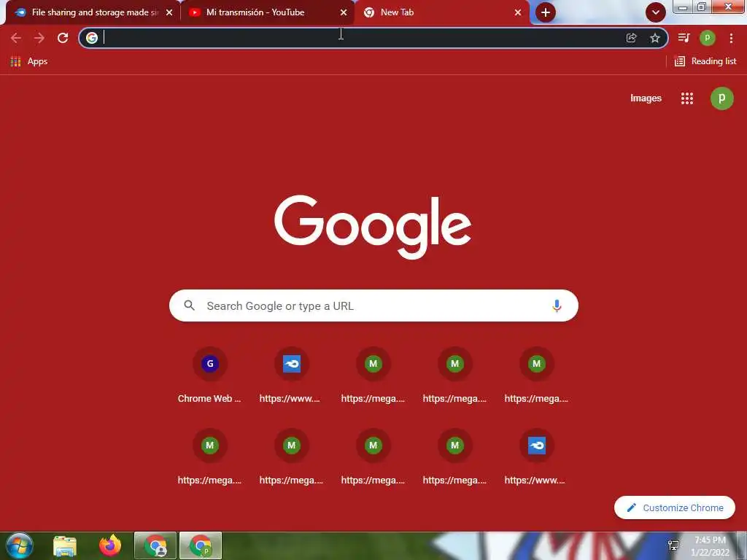This screenshot has height=560, width=747.
Task: Open the Chrome three-dot menu
Action: (x=731, y=38)
